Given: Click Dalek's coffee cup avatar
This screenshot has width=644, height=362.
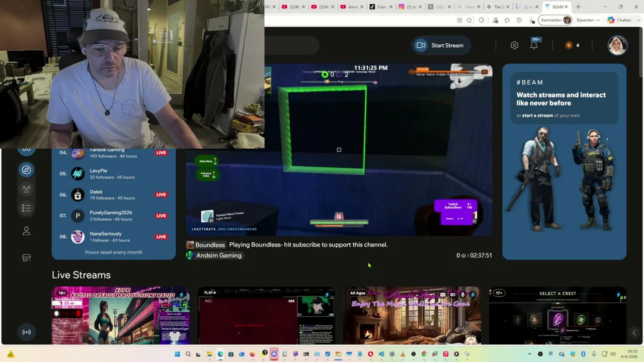Looking at the screenshot, I should (x=77, y=195).
